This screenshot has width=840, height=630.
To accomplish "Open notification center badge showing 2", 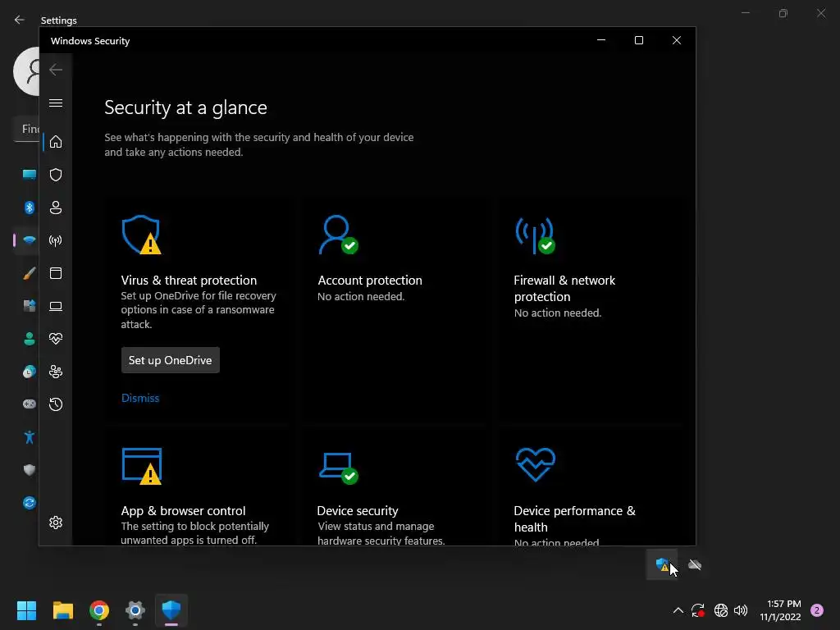I will [817, 610].
